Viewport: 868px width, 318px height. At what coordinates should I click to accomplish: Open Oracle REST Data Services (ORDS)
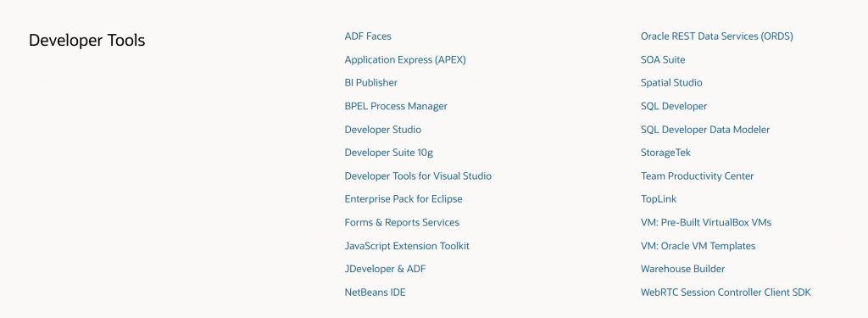point(717,36)
